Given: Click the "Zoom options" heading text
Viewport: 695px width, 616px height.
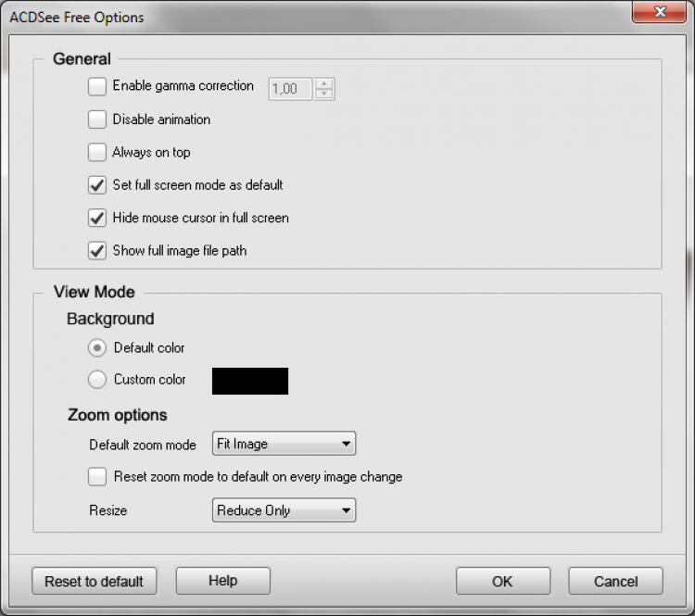Looking at the screenshot, I should pyautogui.click(x=118, y=415).
